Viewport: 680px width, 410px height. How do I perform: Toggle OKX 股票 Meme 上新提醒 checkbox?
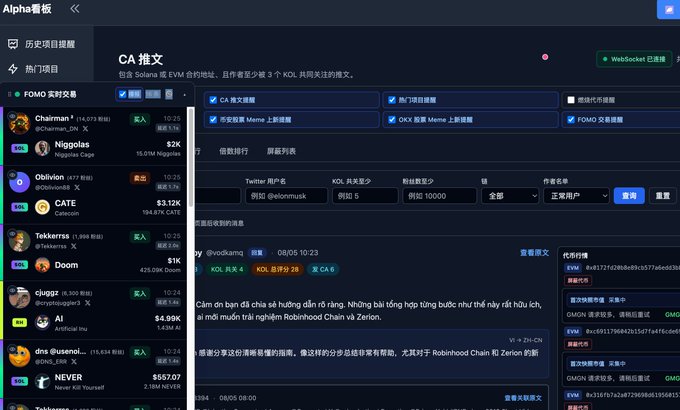[392, 119]
